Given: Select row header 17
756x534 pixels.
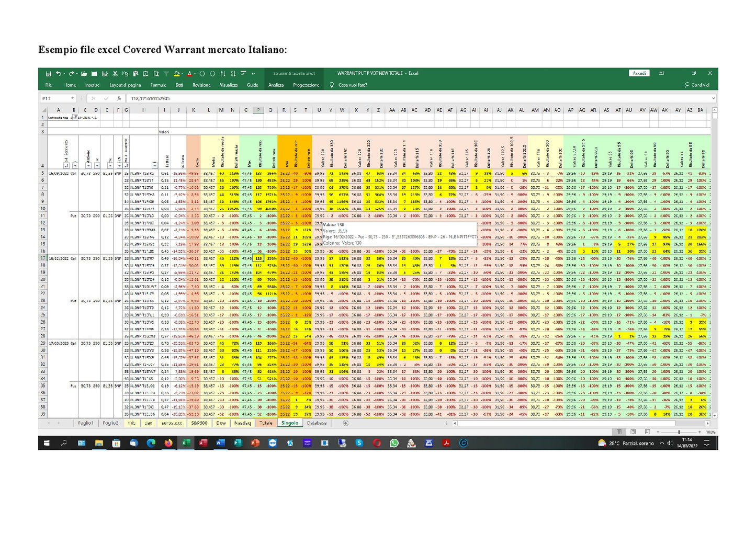Looking at the screenshot, I should click(43, 258).
